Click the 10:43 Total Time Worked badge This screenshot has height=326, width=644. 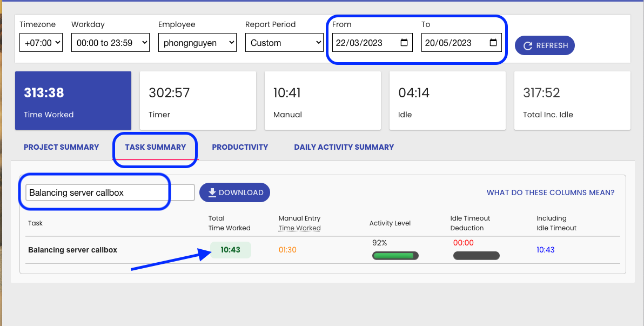click(230, 250)
